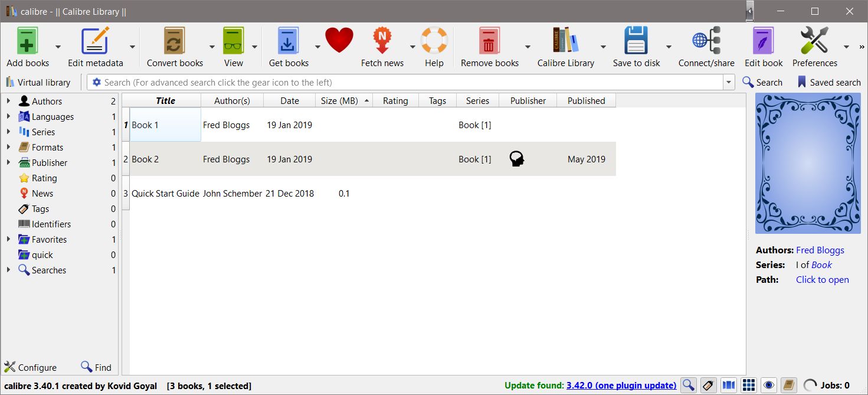Click the red heart donate icon
The image size is (868, 395).
pyautogui.click(x=339, y=41)
